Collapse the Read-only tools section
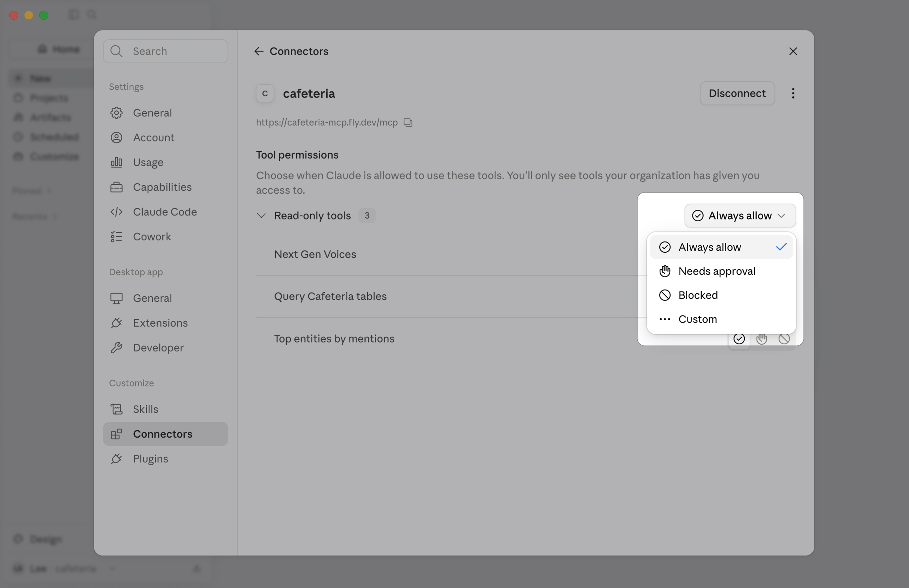 [x=261, y=216]
